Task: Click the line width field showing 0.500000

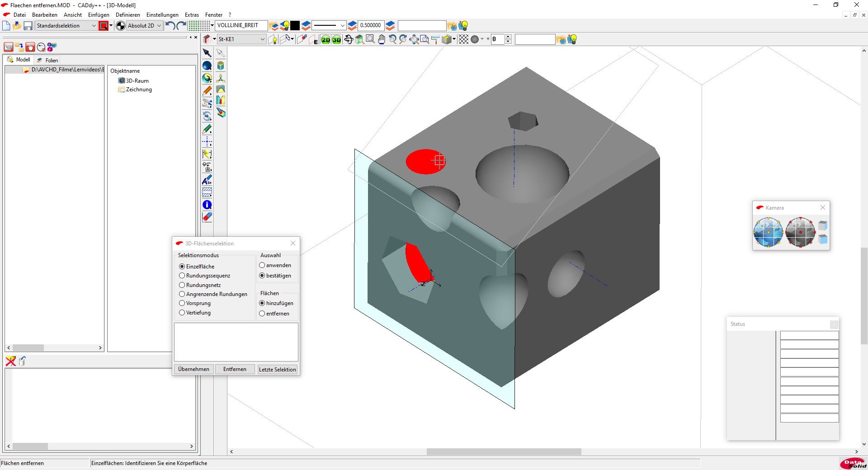Action: [x=371, y=26]
